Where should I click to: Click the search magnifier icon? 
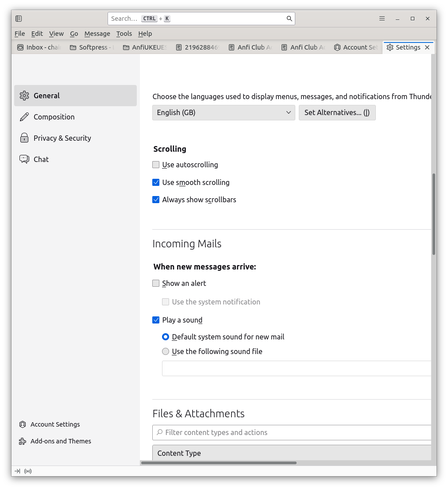[289, 19]
